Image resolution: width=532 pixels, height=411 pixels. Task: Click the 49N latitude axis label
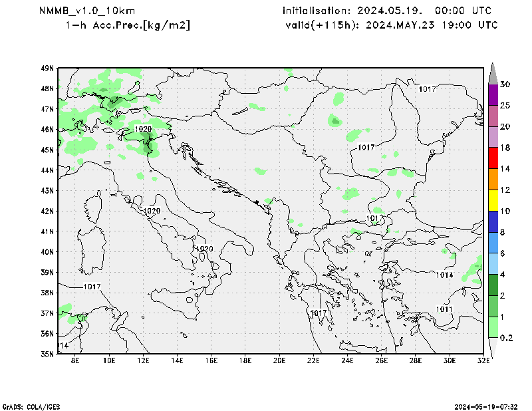(x=47, y=68)
